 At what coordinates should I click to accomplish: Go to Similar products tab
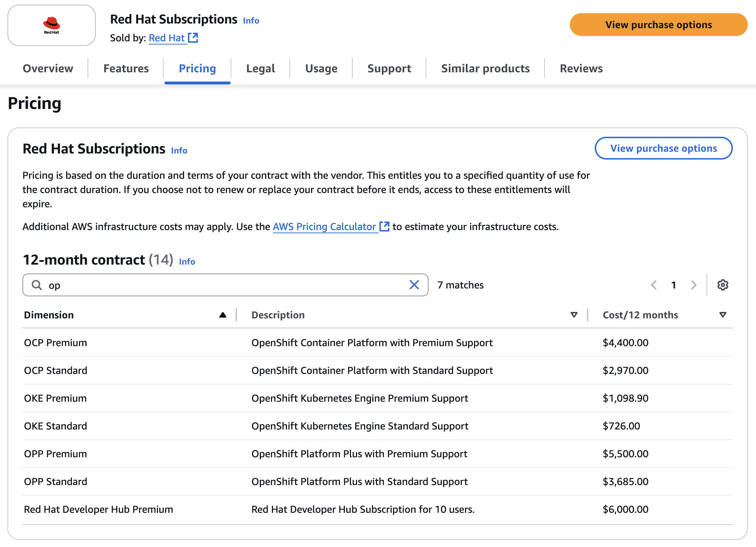click(485, 68)
